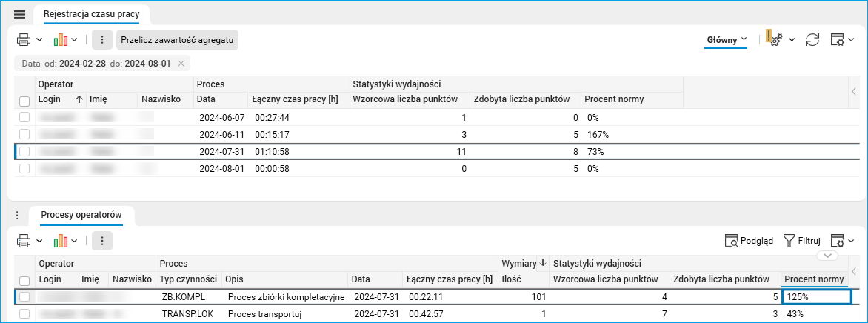Check the row with time 01:10:58
Image resolution: width=868 pixels, height=323 pixels.
[x=24, y=151]
